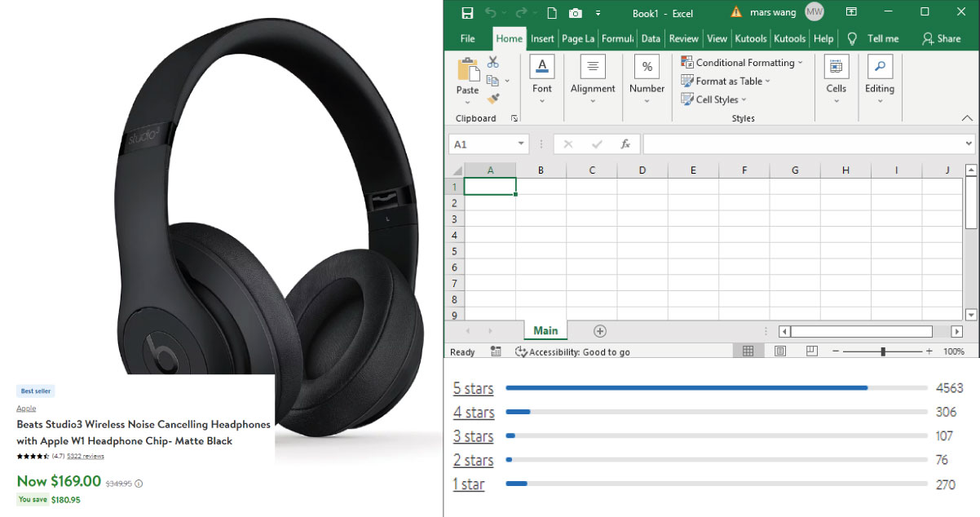Click the 5322 reviews link
The width and height of the screenshot is (980, 517).
click(86, 456)
